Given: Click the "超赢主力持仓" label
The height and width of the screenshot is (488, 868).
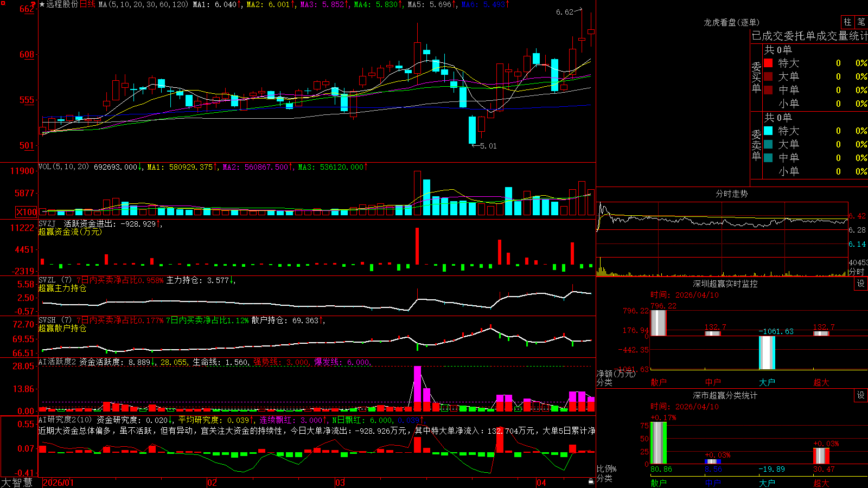Looking at the screenshot, I should [62, 288].
